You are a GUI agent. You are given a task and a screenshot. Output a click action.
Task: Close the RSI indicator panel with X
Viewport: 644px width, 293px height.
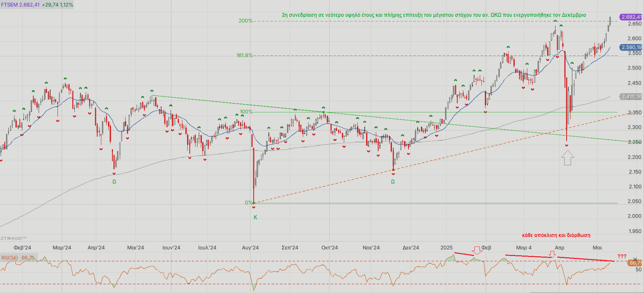tap(635, 259)
